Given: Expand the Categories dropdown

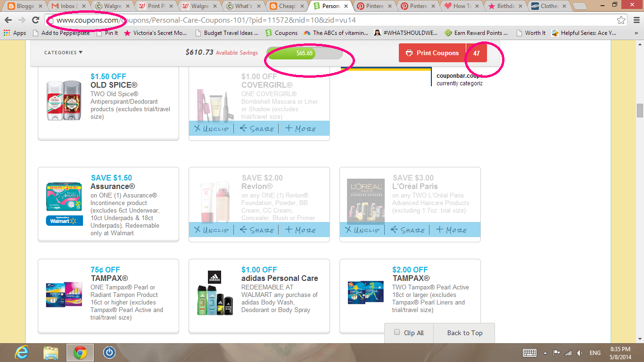Looking at the screenshot, I should point(63,53).
